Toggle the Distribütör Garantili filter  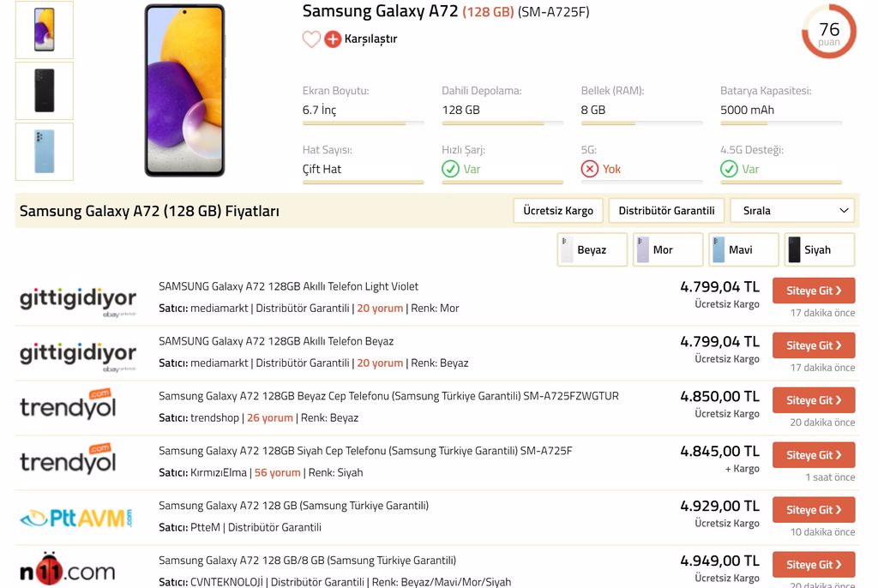point(666,211)
